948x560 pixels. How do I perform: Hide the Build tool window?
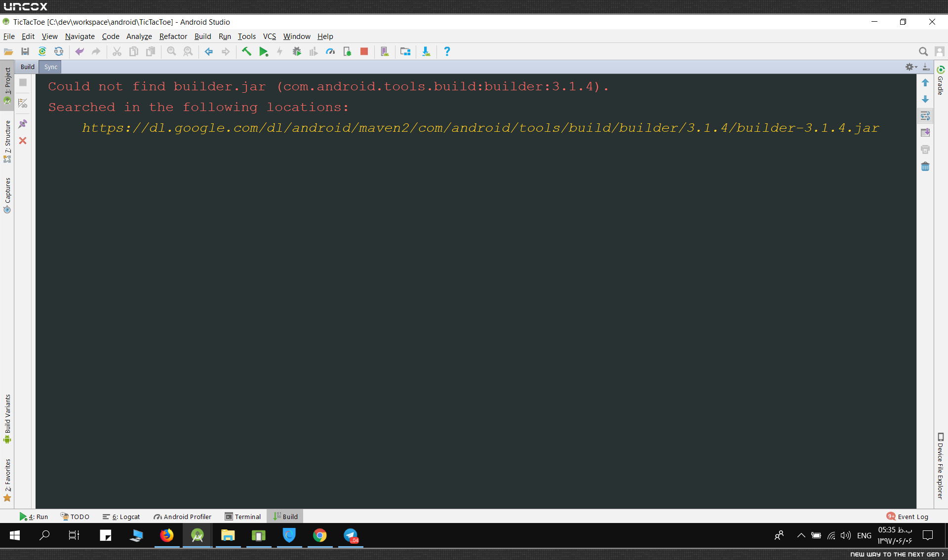(926, 67)
